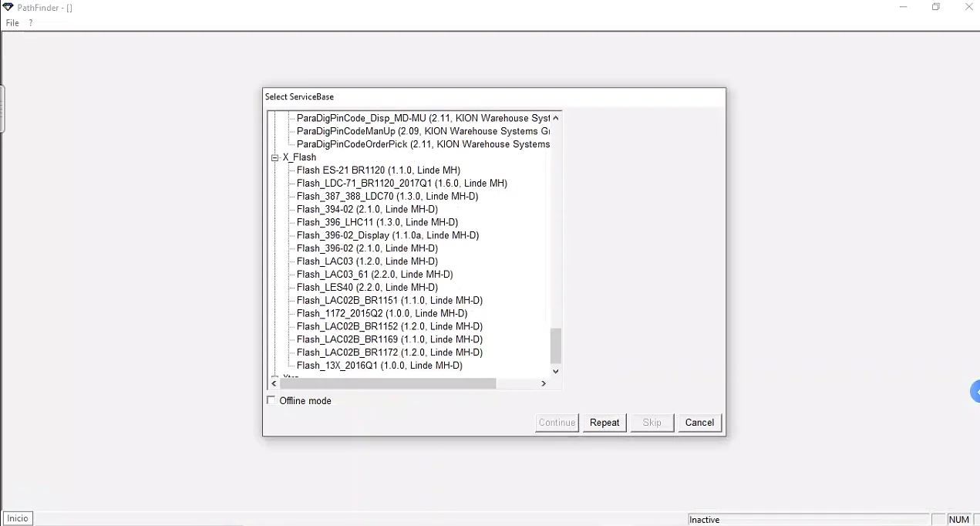Select Flash_1172_2015Q2 (1.0.0) item

point(382,314)
